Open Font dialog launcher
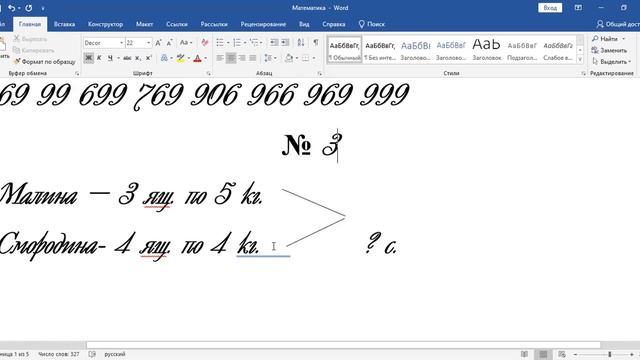This screenshot has width=640, height=360. click(209, 73)
